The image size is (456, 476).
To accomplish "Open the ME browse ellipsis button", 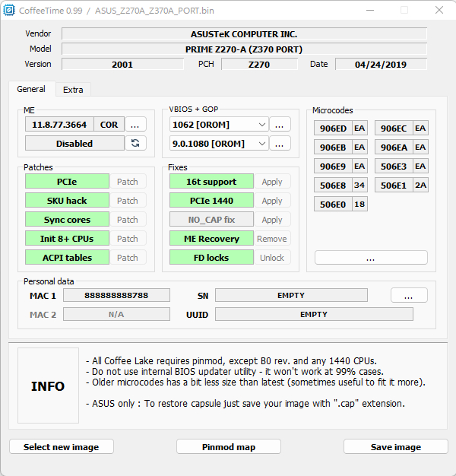I will [135, 125].
